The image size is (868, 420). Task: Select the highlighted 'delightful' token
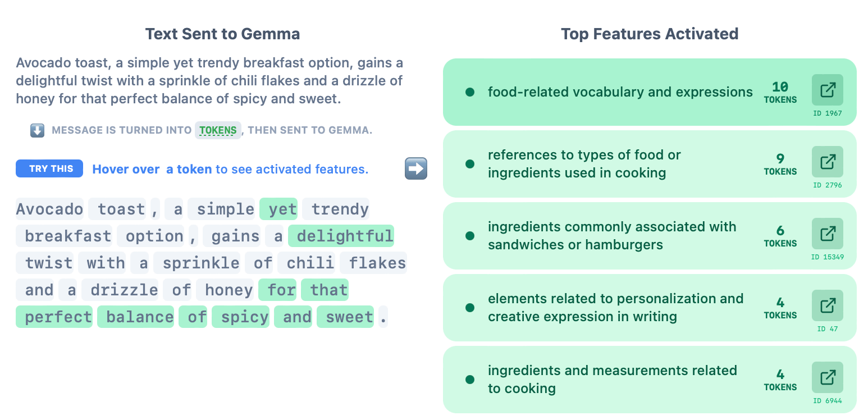(341, 236)
